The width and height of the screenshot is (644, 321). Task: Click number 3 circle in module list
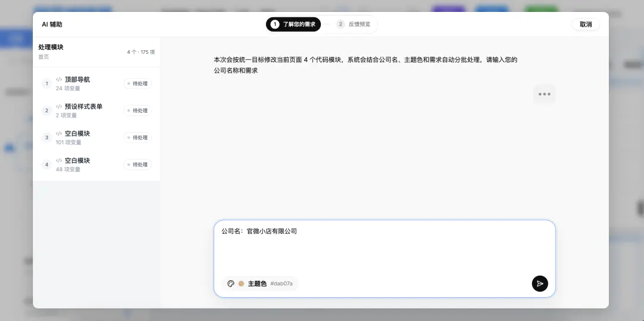click(47, 138)
